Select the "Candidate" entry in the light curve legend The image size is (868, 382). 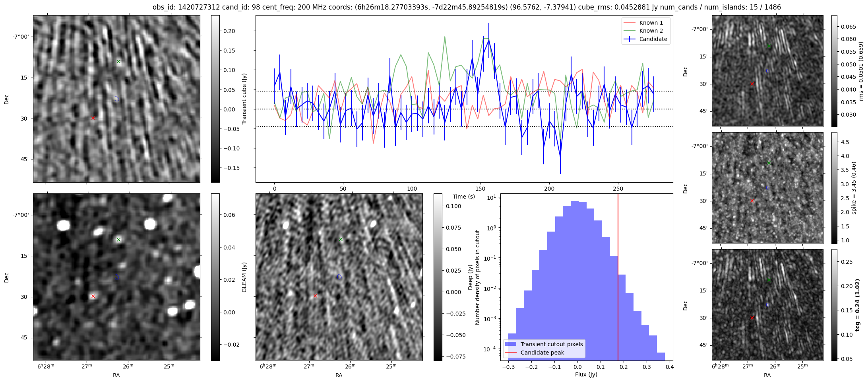point(653,39)
